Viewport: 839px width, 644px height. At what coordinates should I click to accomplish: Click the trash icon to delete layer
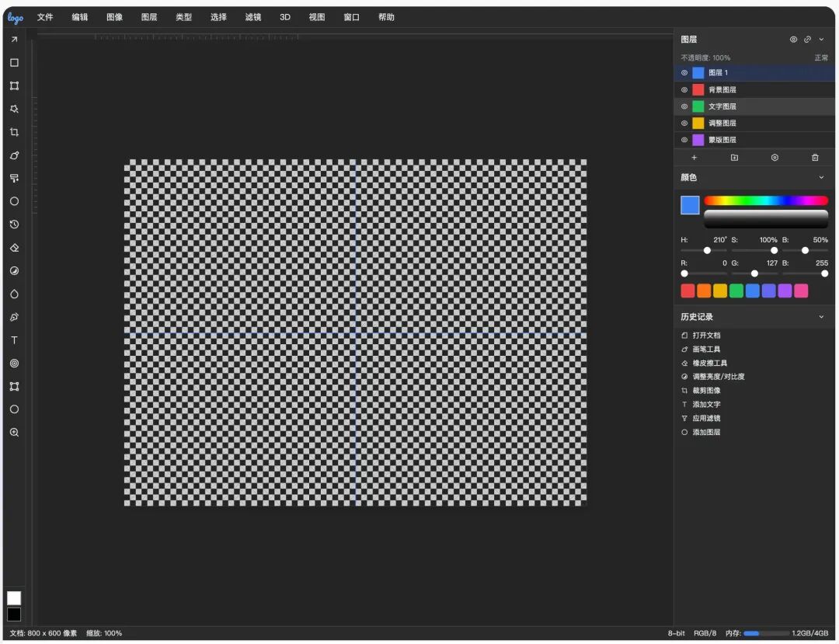(x=815, y=158)
